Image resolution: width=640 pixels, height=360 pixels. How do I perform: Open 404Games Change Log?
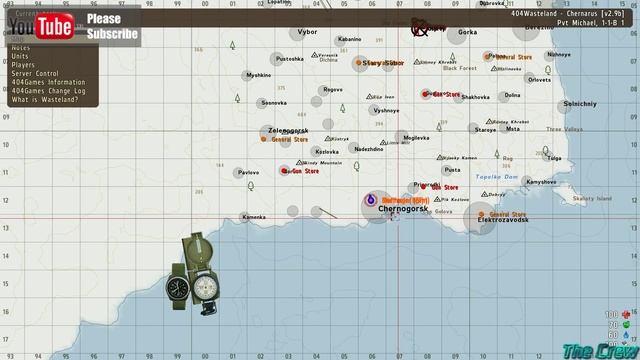(x=48, y=91)
